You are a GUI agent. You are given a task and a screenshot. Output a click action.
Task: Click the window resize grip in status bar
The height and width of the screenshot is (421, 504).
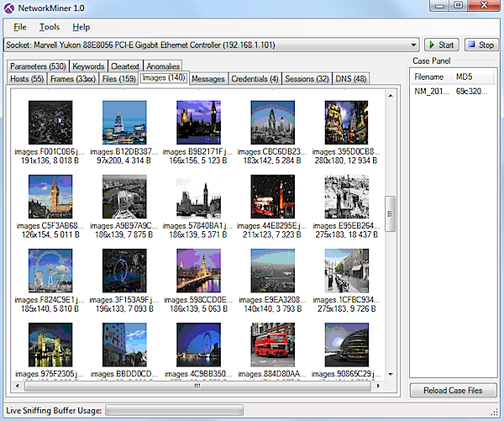[495, 412]
